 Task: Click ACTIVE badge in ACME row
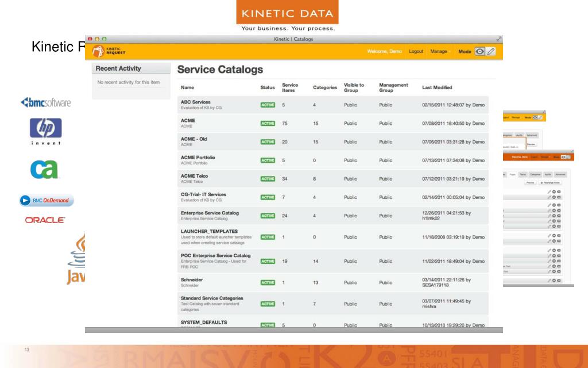pos(268,123)
